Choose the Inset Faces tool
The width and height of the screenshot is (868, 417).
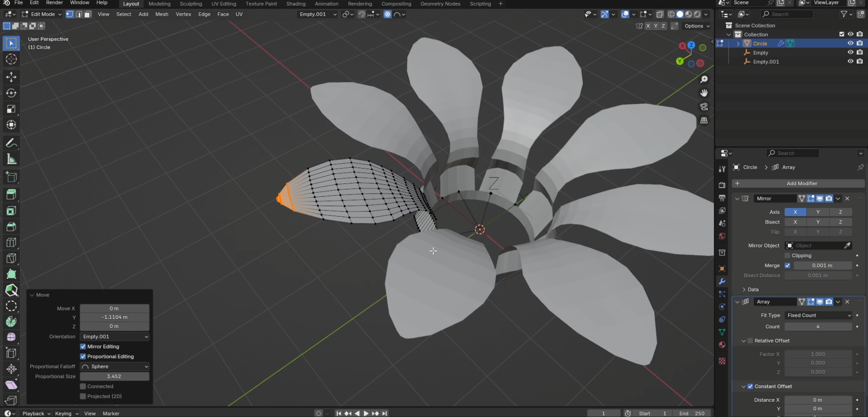coord(11,210)
